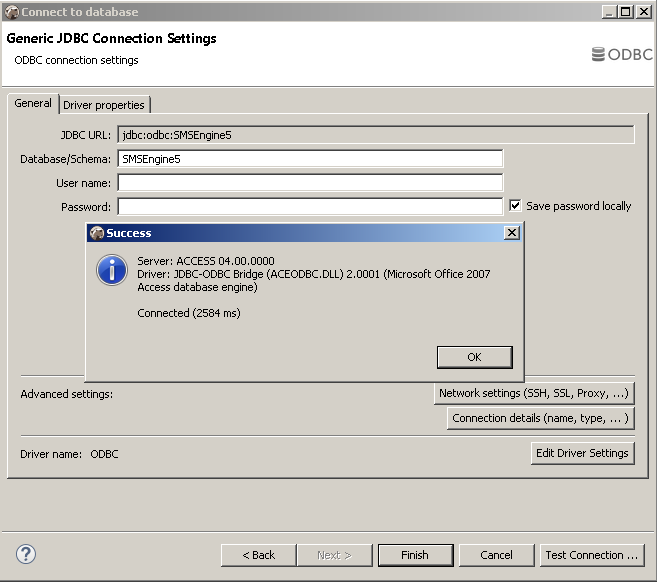This screenshot has width=657, height=582.
Task: Click the help question mark icon
Action: coord(26,554)
